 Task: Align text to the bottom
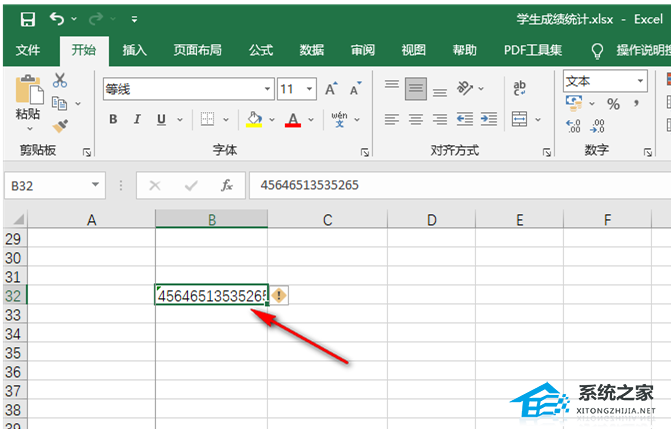tap(439, 92)
